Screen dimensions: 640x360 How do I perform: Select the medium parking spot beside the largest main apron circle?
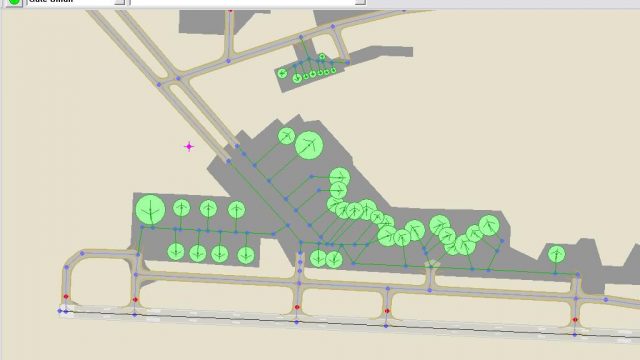287,136
